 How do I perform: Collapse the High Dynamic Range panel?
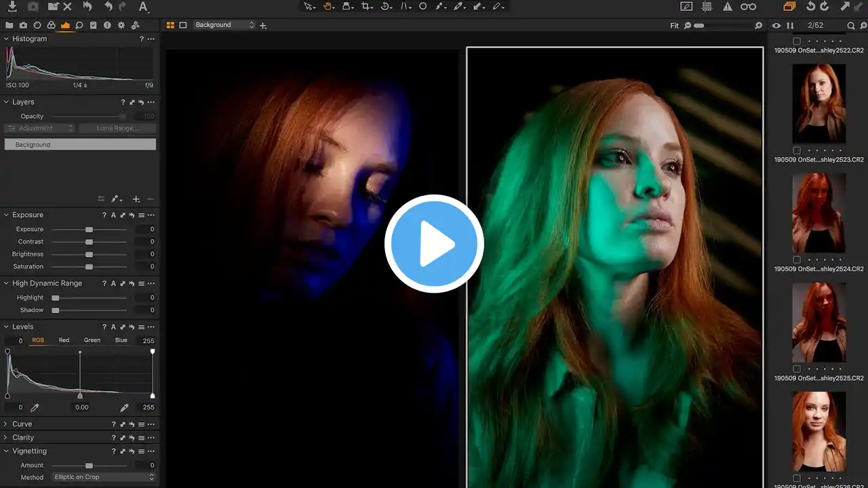click(7, 283)
